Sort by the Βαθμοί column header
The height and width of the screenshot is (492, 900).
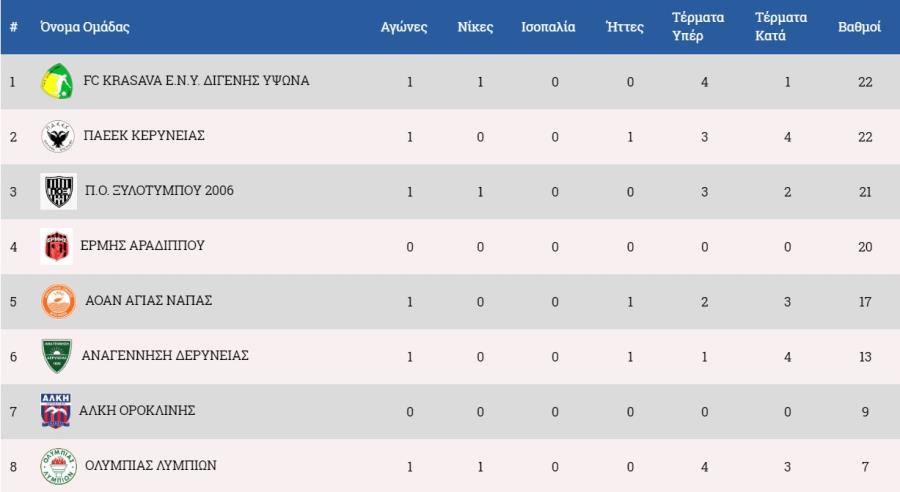point(859,27)
